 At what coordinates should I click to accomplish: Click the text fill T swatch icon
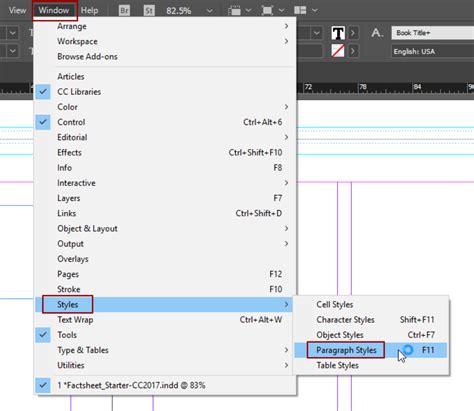(338, 33)
